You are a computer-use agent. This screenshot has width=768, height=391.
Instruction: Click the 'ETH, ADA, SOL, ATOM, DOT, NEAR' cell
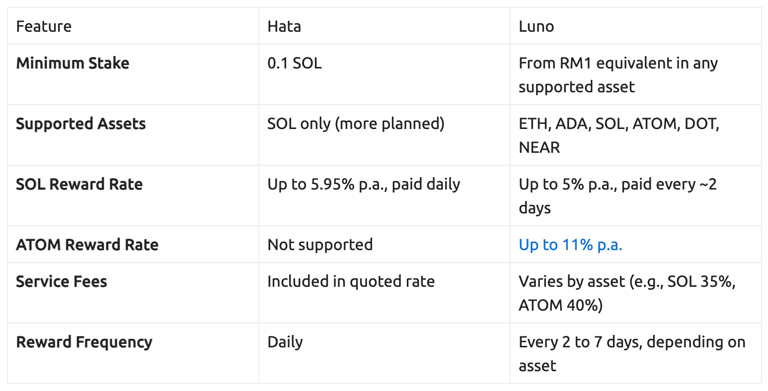(619, 135)
